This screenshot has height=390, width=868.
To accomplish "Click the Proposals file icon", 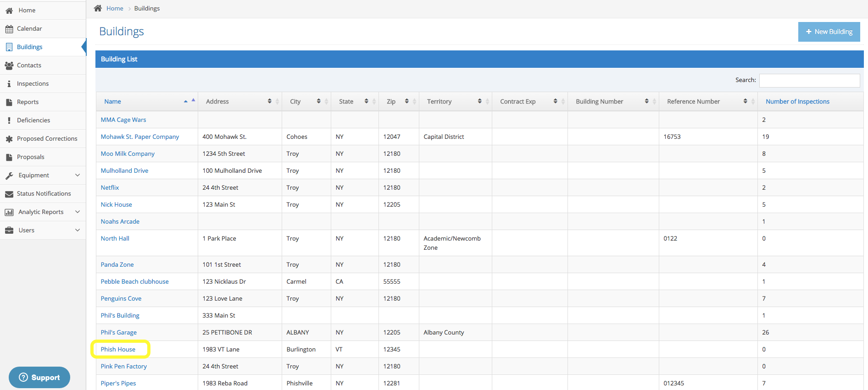I will (9, 157).
